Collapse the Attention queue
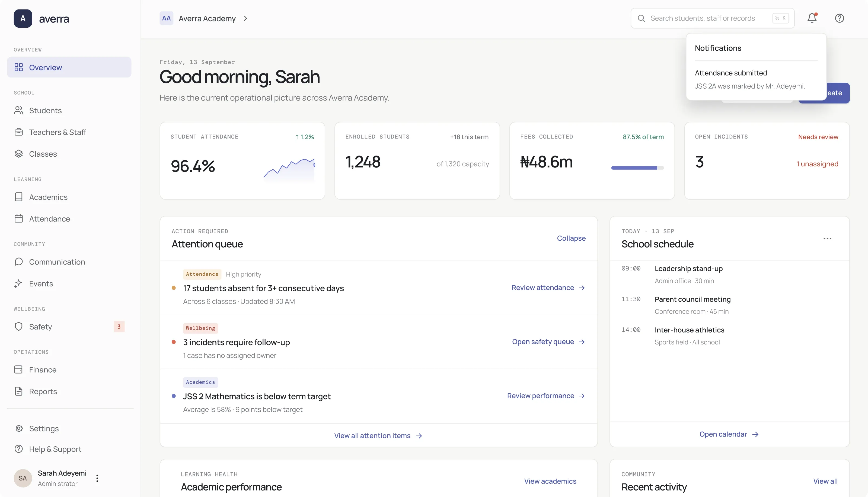Image resolution: width=868 pixels, height=497 pixels. tap(571, 238)
